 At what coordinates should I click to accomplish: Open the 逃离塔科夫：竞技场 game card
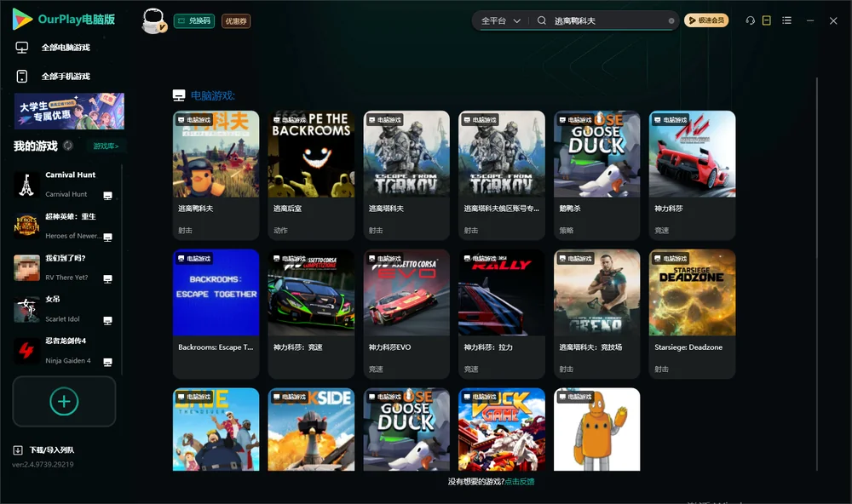(596, 314)
